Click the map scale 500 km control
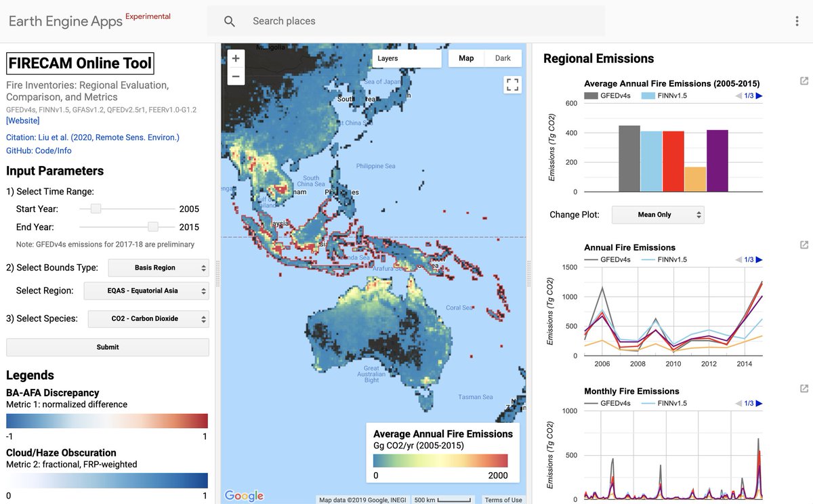 click(x=444, y=500)
